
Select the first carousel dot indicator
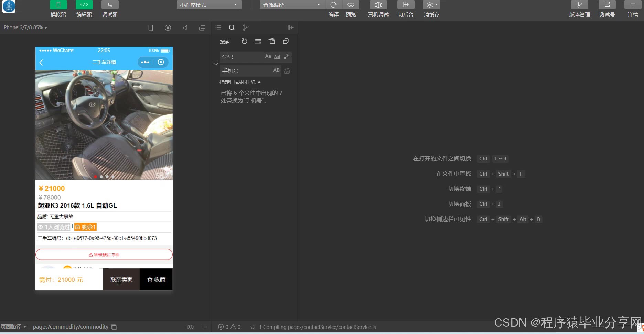point(95,177)
